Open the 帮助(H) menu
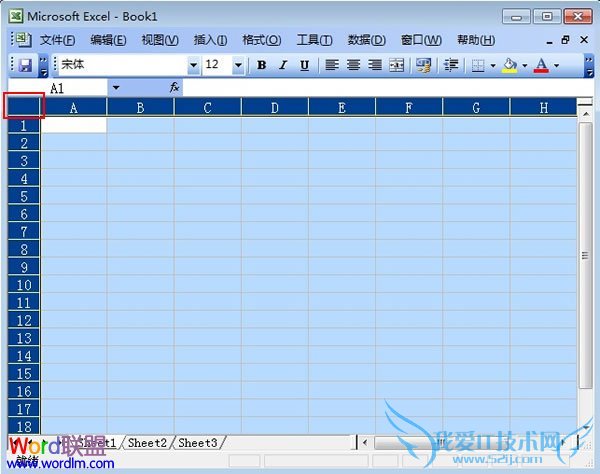Screen dimensions: 600x474 pos(476,40)
